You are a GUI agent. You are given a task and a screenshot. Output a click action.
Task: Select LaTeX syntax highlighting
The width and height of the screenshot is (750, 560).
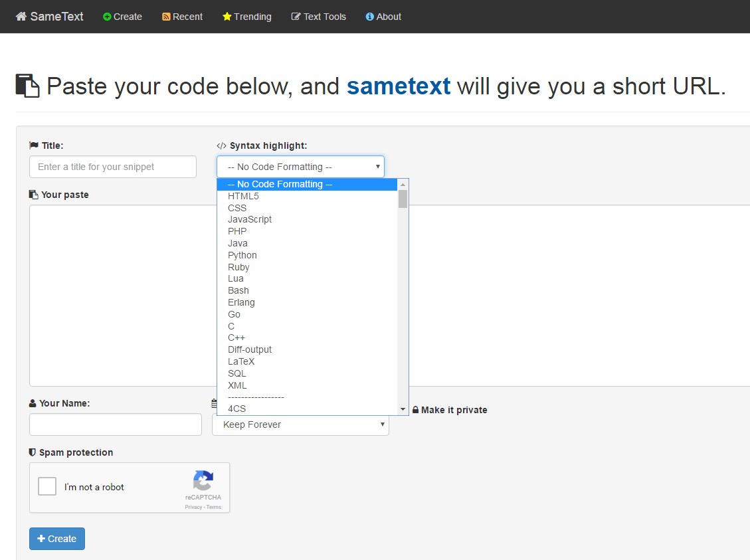pyautogui.click(x=240, y=361)
